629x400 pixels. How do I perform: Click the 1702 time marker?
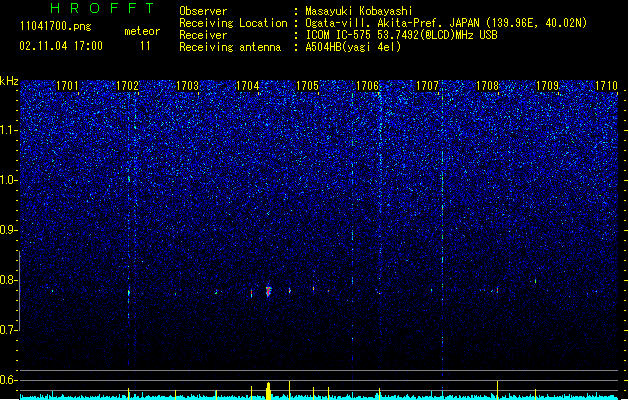[127, 86]
